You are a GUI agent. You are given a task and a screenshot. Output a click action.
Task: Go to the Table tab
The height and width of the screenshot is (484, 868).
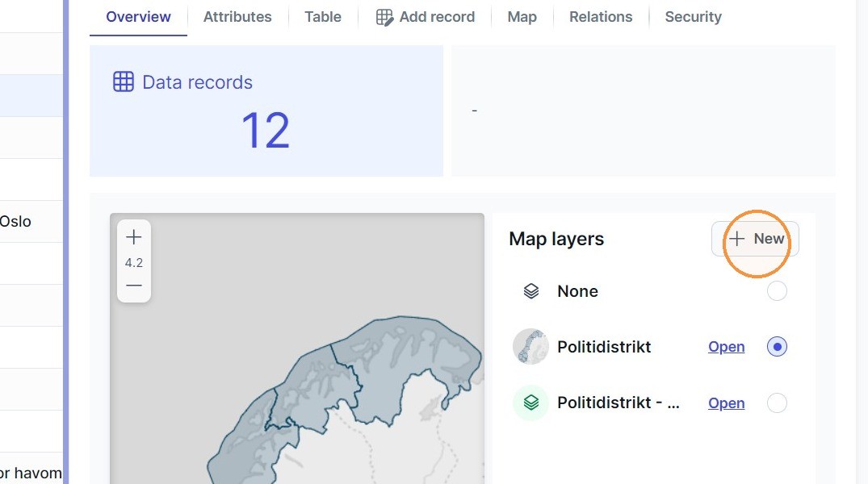coord(323,17)
